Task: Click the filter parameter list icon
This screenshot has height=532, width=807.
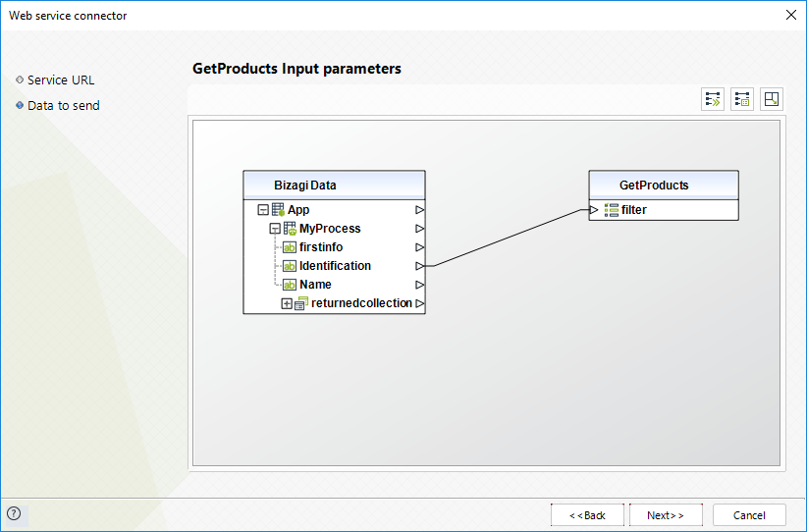Action: (x=612, y=210)
